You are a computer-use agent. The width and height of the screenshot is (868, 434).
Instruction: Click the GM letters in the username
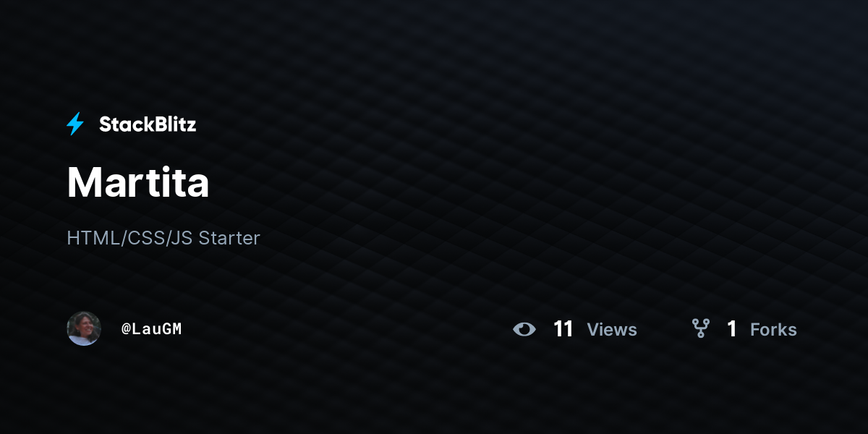point(172,329)
